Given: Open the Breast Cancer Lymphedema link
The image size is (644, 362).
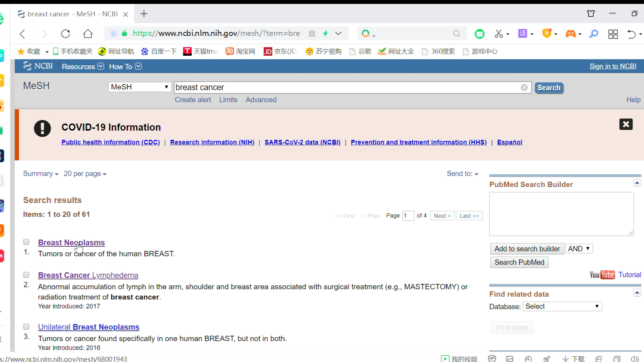Looking at the screenshot, I should point(88,275).
